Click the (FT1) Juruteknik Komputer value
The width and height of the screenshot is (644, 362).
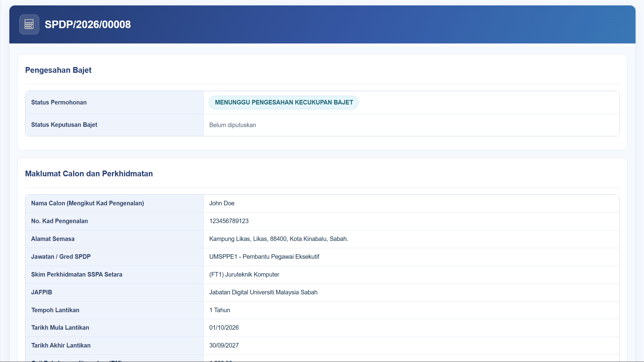pos(244,274)
